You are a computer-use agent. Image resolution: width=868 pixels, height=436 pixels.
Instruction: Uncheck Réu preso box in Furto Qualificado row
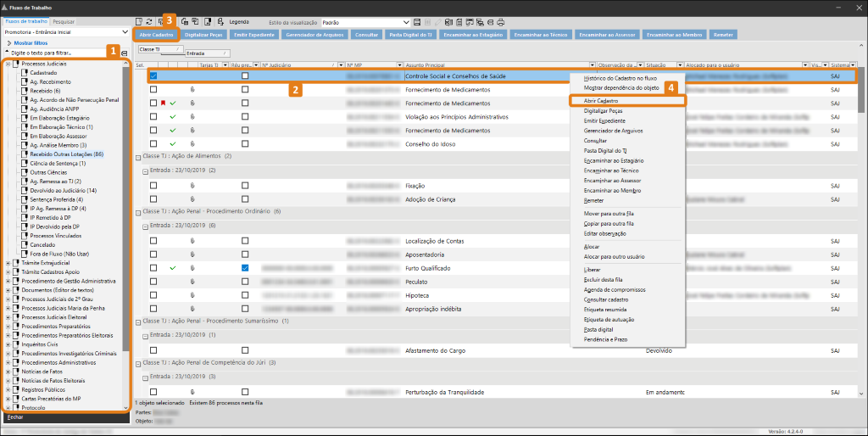point(245,268)
